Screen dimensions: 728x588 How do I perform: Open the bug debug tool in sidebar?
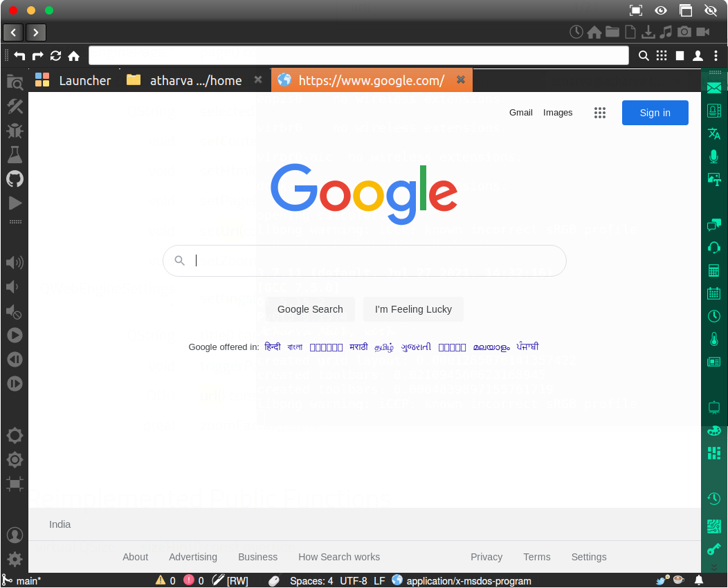click(x=15, y=131)
